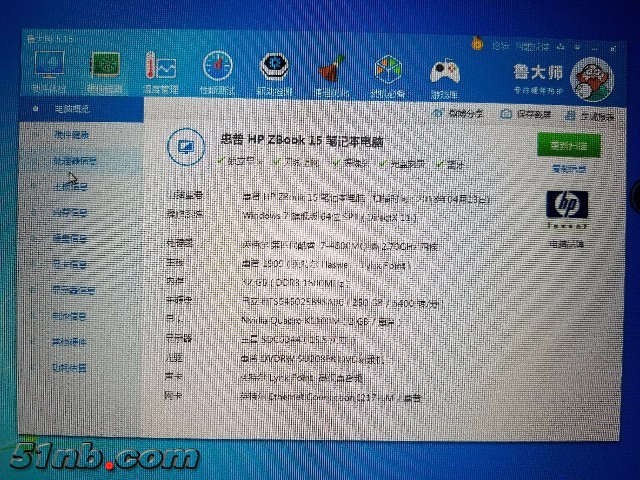The image size is (640, 480).
Task: Open 游戏库 gamepad icon
Action: 445,72
